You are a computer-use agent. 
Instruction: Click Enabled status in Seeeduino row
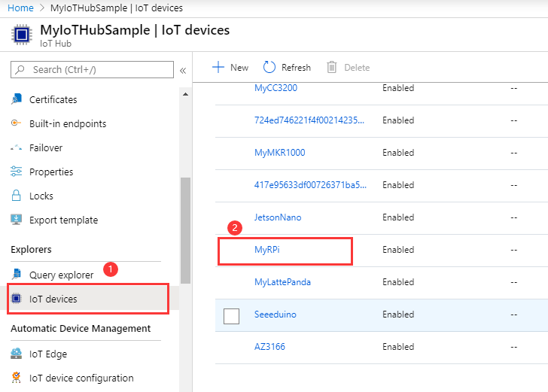pos(398,315)
